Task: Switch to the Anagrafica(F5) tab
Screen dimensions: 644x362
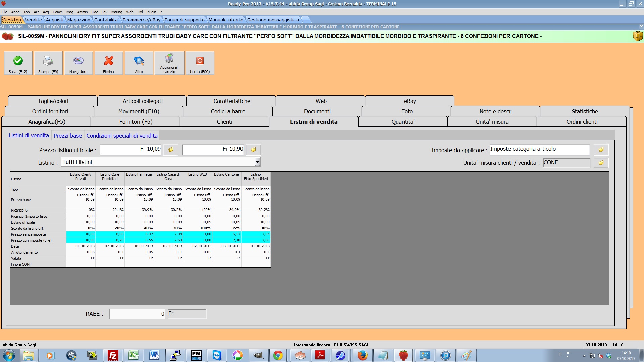Action: pos(46,122)
